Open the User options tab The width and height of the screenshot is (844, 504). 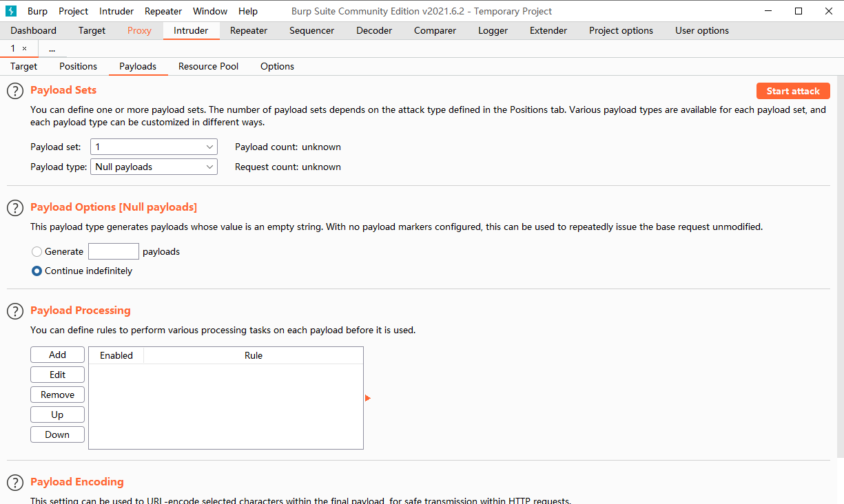point(701,30)
